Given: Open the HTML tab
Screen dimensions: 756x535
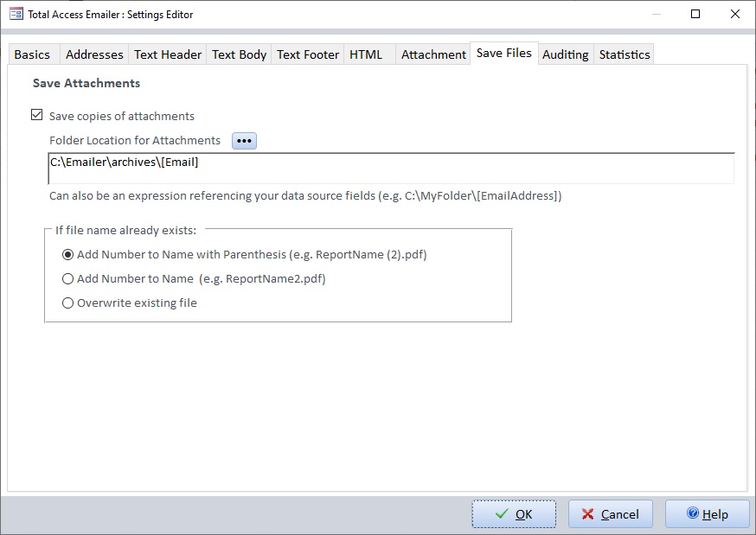Looking at the screenshot, I should point(366,54).
